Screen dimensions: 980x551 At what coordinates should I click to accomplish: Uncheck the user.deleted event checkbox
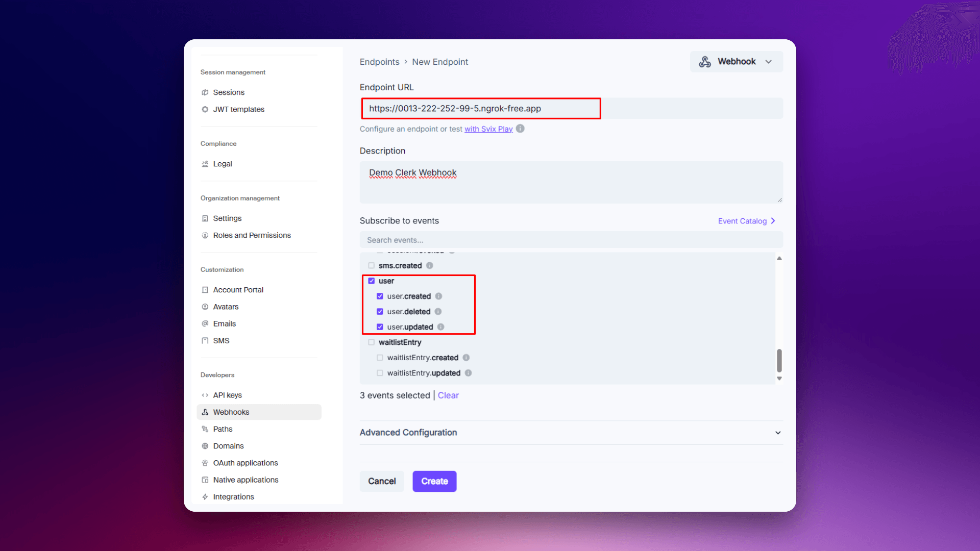point(380,312)
